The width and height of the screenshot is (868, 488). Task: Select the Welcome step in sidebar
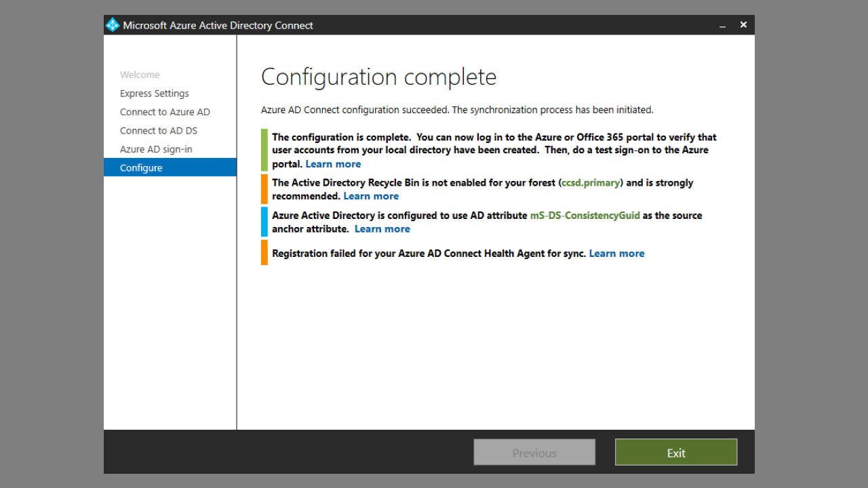pyautogui.click(x=140, y=75)
